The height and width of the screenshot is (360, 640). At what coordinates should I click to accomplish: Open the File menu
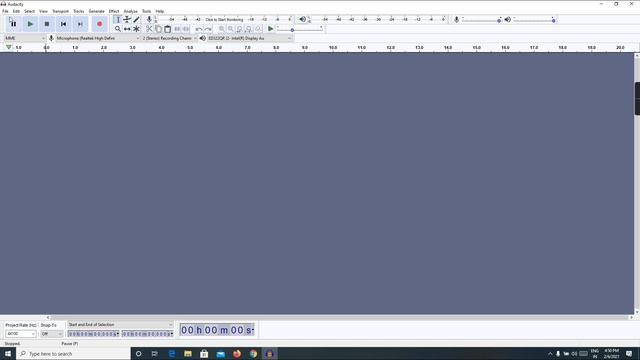pos(5,11)
